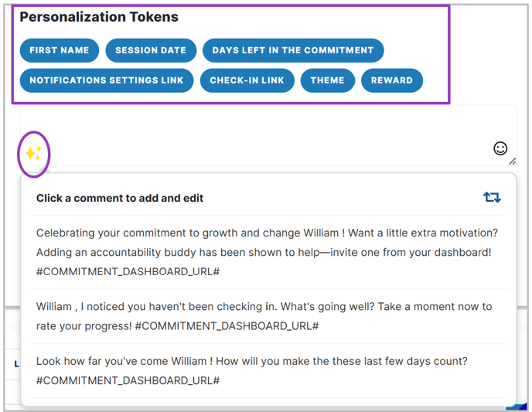The width and height of the screenshot is (532, 412).
Task: Pick the "Look how far you've come" comment
Action: tap(268, 370)
